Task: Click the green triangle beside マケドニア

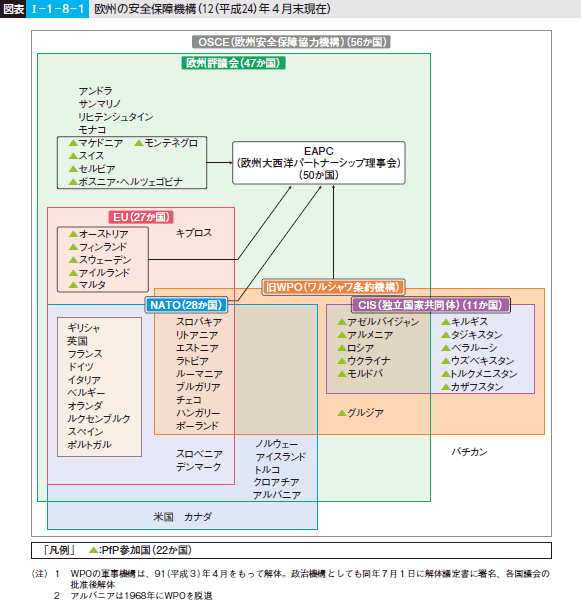Action: 73,143
